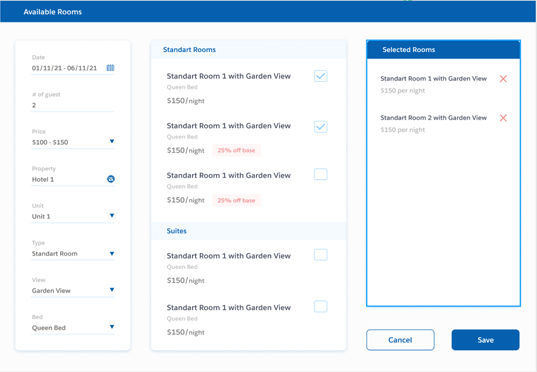Image resolution: width=537 pixels, height=372 pixels.
Task: Click the Standart Rooms section header
Action: [249, 50]
